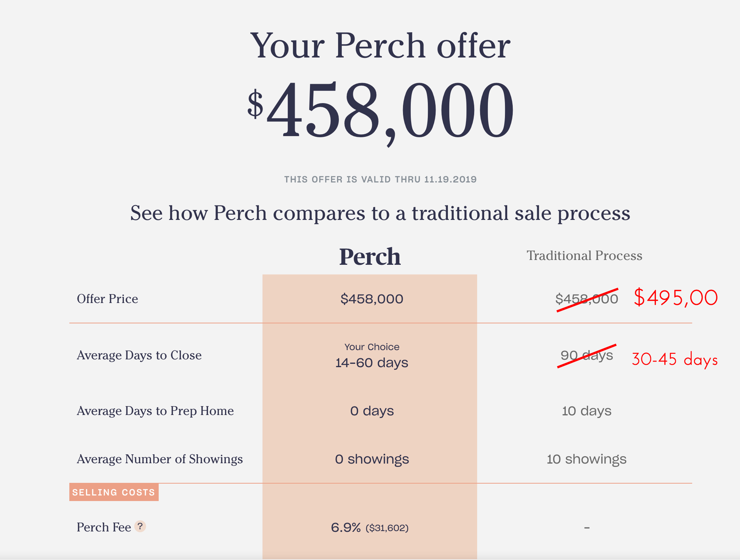Select the Average Days to Prep Home label

(155, 411)
